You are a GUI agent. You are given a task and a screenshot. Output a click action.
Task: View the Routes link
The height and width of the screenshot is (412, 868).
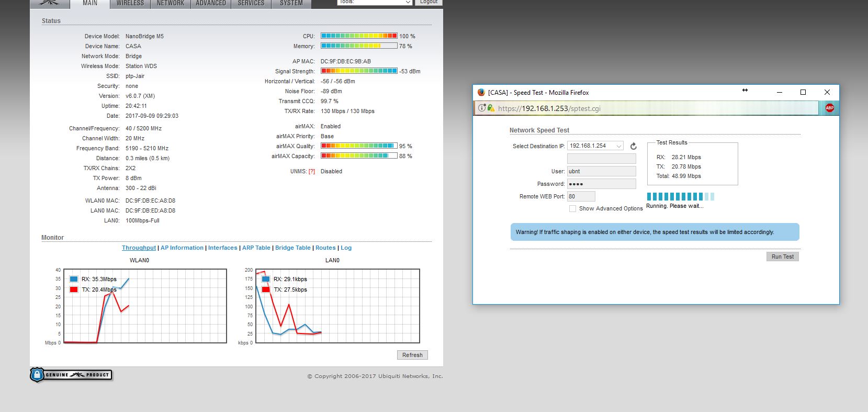pyautogui.click(x=325, y=248)
